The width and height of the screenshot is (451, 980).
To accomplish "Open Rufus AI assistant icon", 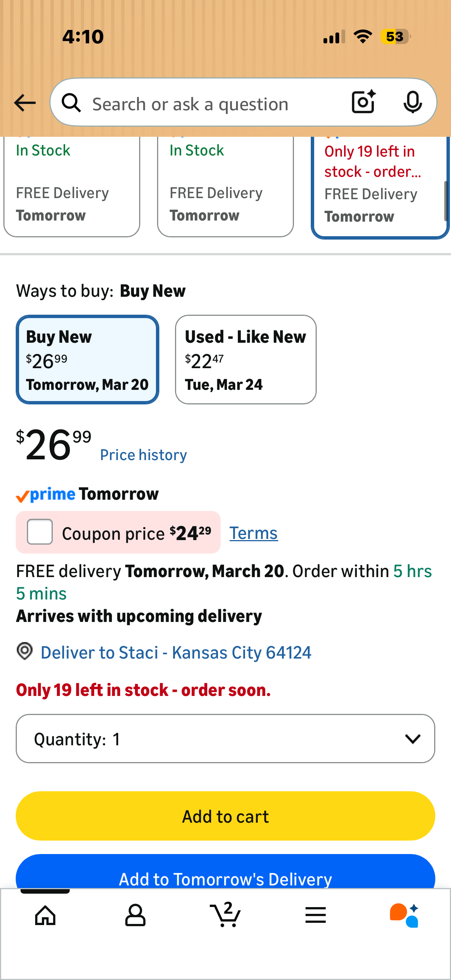I will point(404,915).
